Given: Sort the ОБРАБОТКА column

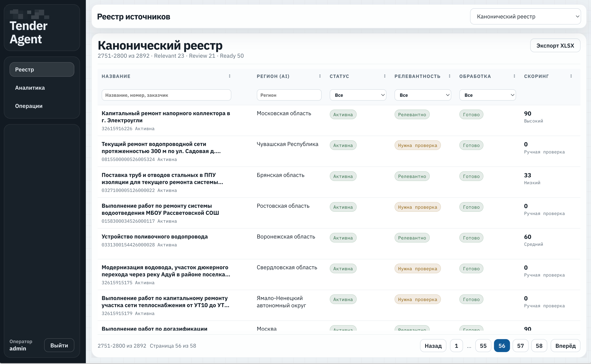Looking at the screenshot, I should [x=514, y=76].
